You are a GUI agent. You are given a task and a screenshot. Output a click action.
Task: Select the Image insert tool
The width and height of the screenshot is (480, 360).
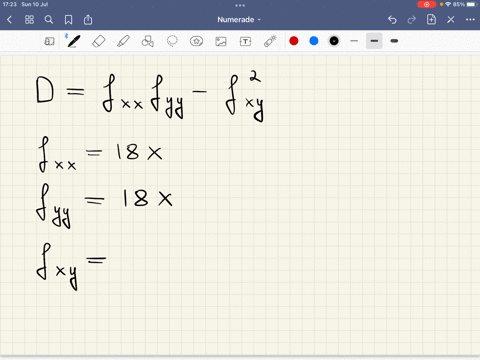(x=221, y=41)
